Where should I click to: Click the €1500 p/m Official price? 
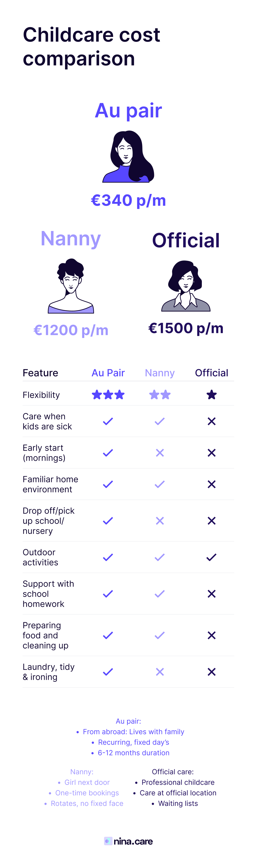click(186, 328)
